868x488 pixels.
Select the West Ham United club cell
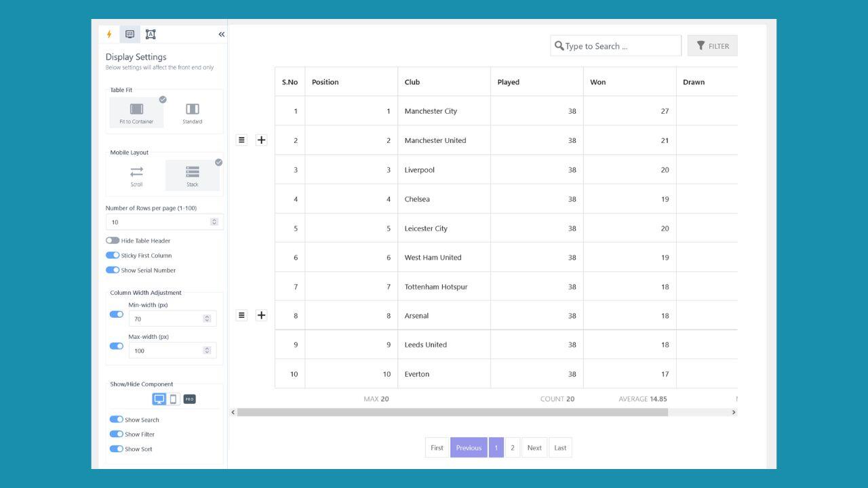point(444,258)
